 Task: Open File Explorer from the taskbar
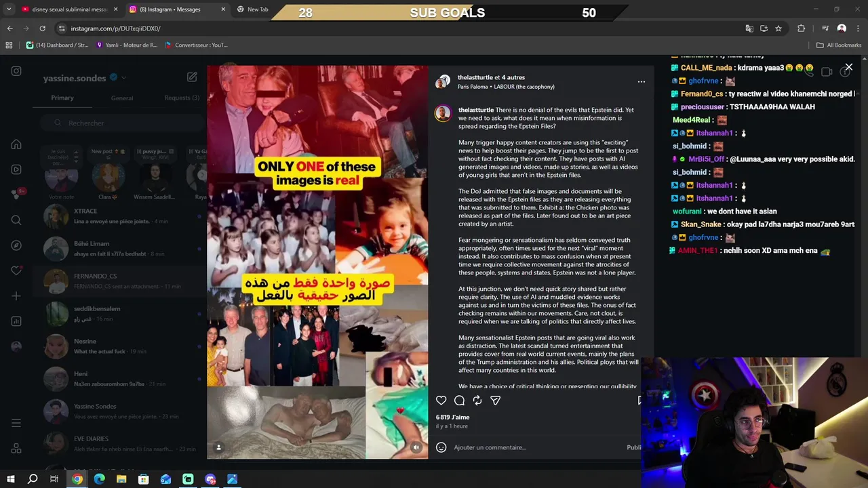(x=121, y=479)
